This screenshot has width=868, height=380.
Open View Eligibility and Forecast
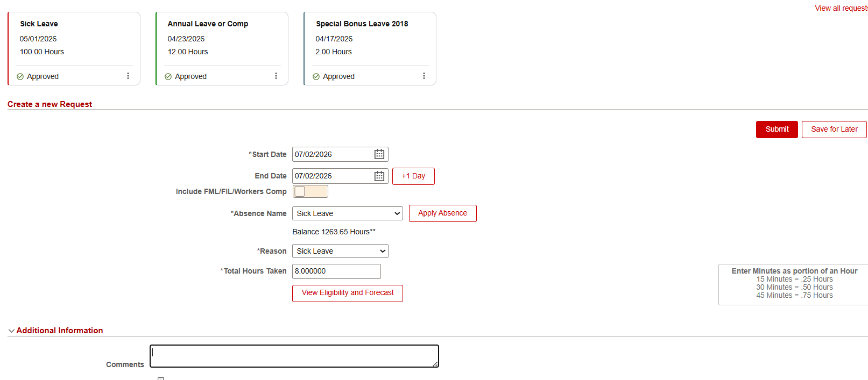coord(348,293)
